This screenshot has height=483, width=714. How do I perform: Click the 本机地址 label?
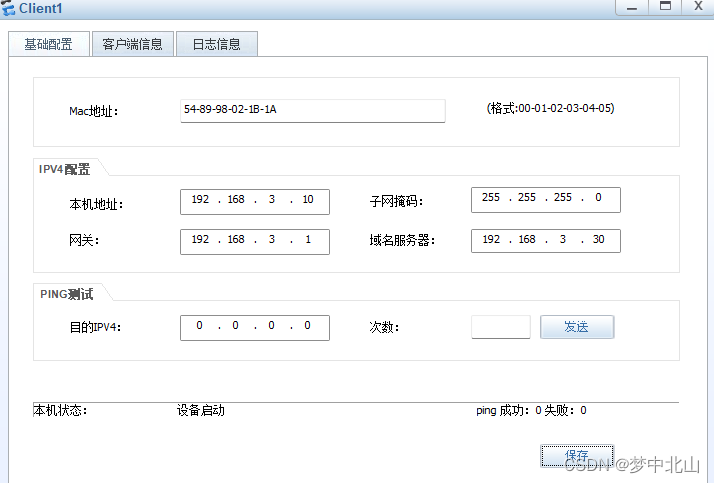coord(96,204)
